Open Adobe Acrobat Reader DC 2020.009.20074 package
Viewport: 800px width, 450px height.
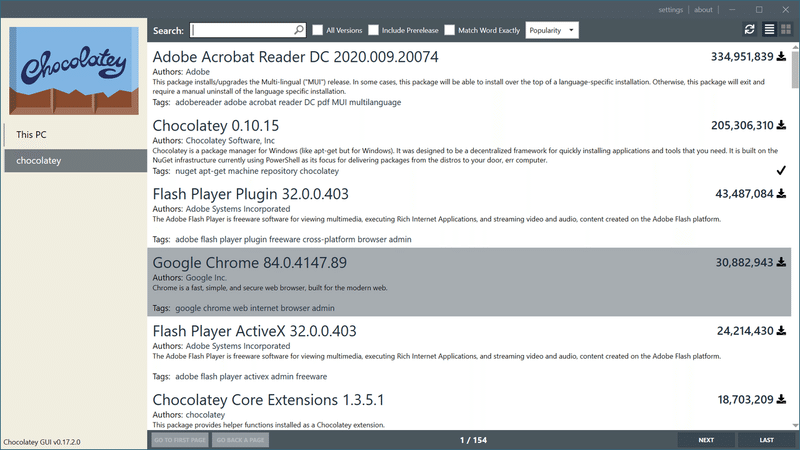[x=295, y=57]
